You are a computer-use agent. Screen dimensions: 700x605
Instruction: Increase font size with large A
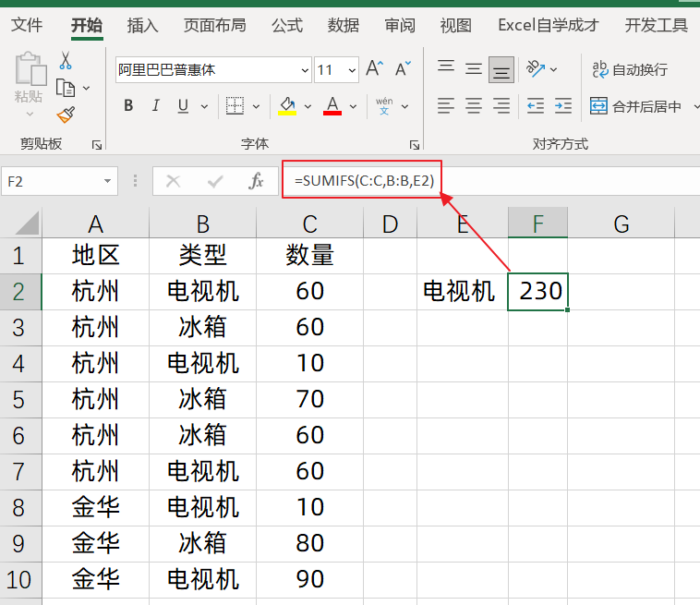(x=374, y=69)
